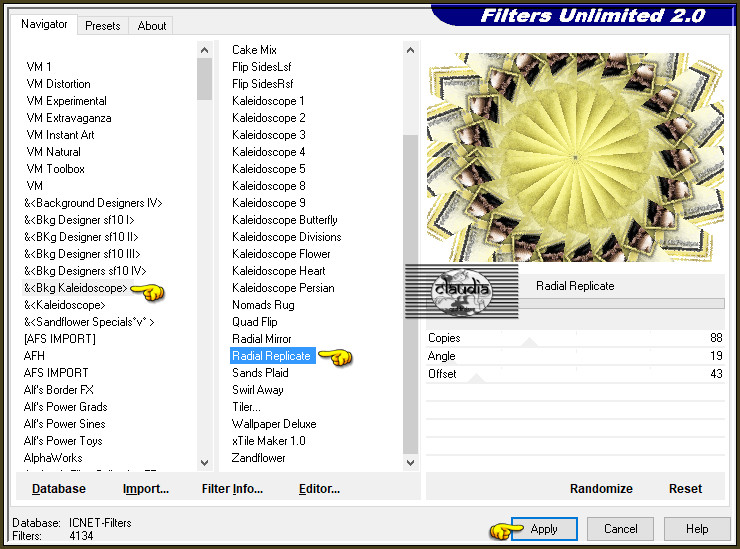Choose the Wallpaper Deluxe filter

[x=274, y=424]
